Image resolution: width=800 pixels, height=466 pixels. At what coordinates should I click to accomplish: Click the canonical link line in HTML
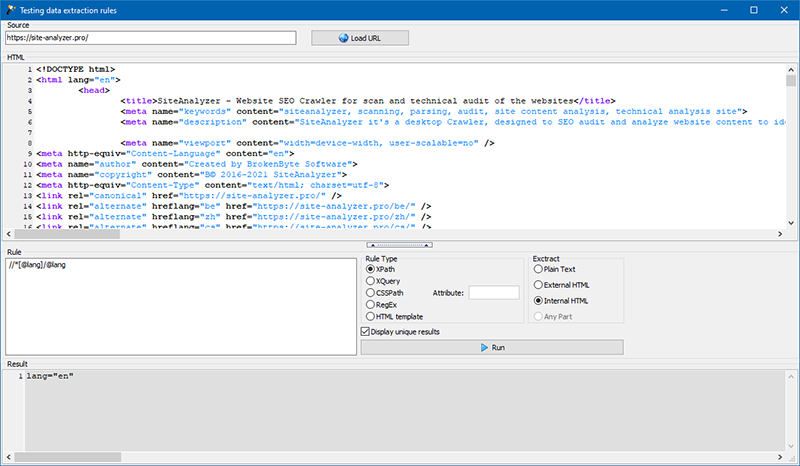tap(189, 196)
